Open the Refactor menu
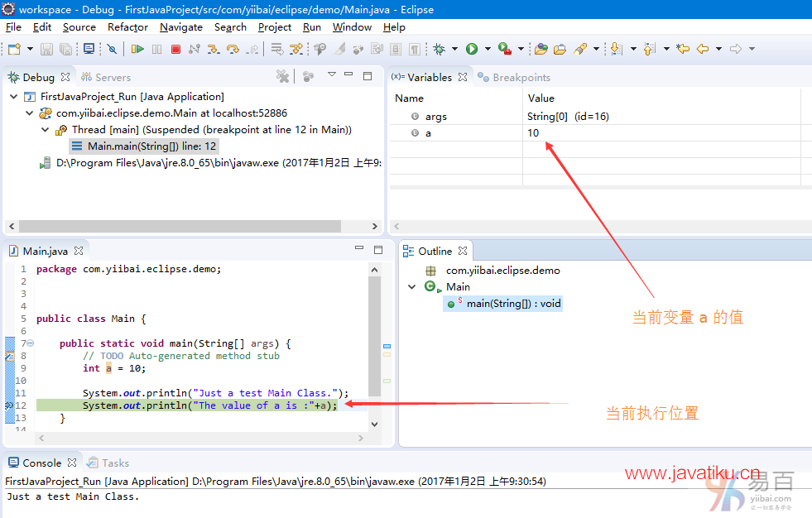812x518 pixels. (x=127, y=26)
